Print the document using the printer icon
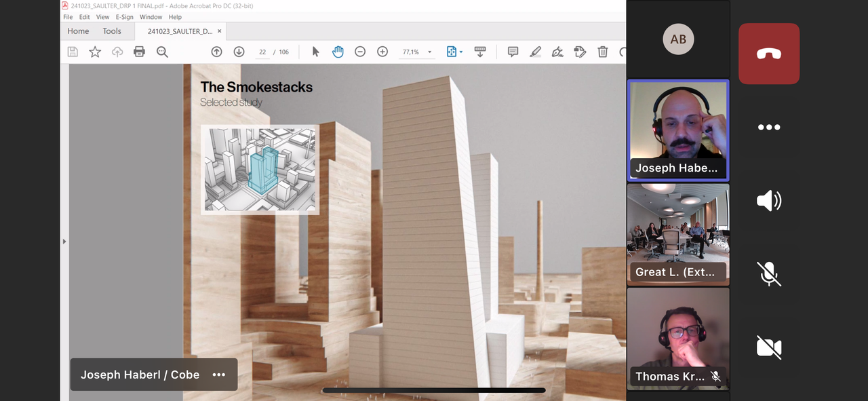The height and width of the screenshot is (401, 868). pyautogui.click(x=139, y=52)
